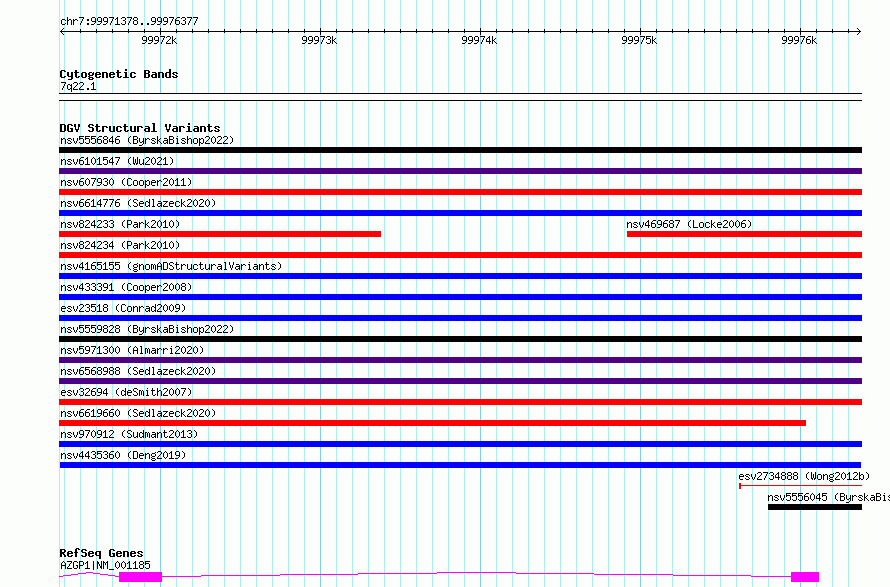
Task: Open nsv6568988 (Sedlazeck2020) label
Action: [x=138, y=371]
